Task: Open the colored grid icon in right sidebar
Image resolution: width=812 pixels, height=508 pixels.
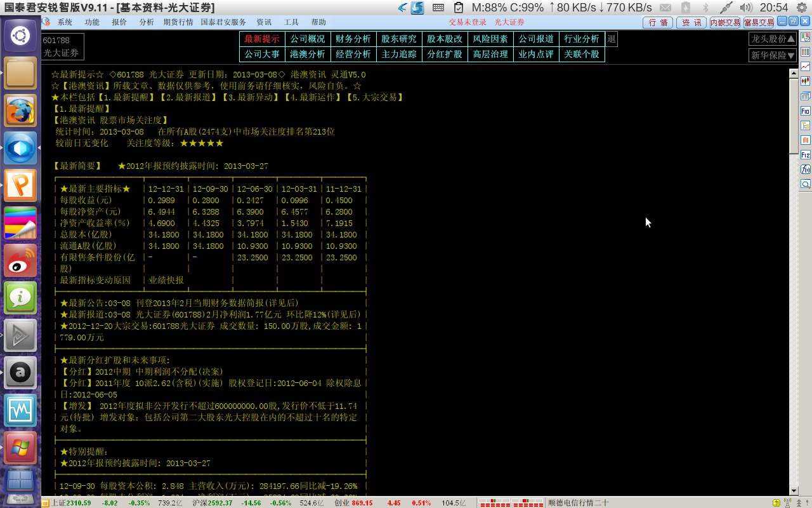Action: (x=806, y=51)
